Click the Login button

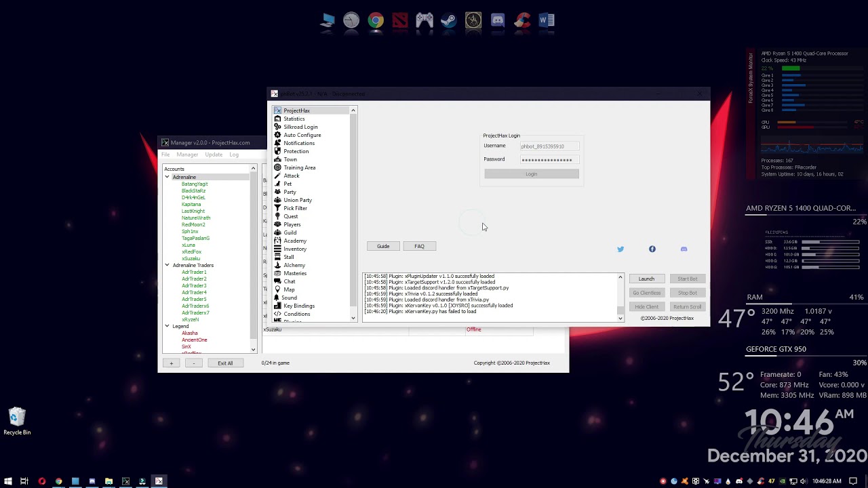pyautogui.click(x=531, y=174)
